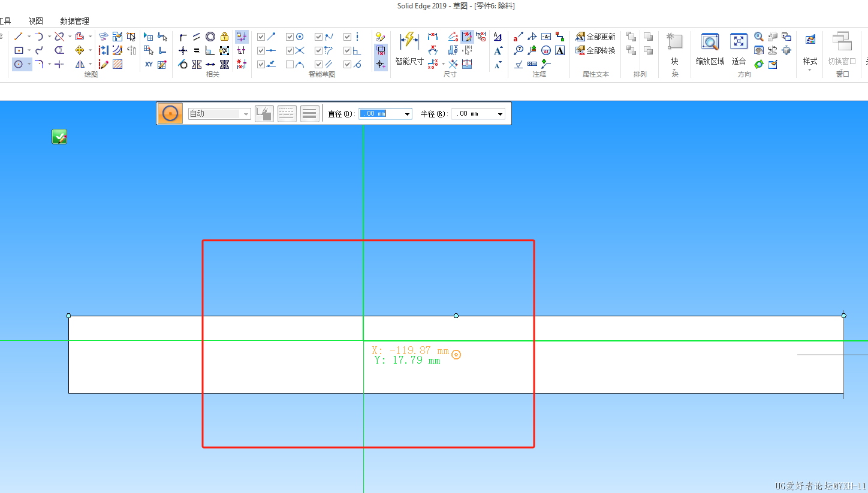This screenshot has height=493, width=868.
Task: Click the Style (样式) painter icon
Action: coord(810,40)
